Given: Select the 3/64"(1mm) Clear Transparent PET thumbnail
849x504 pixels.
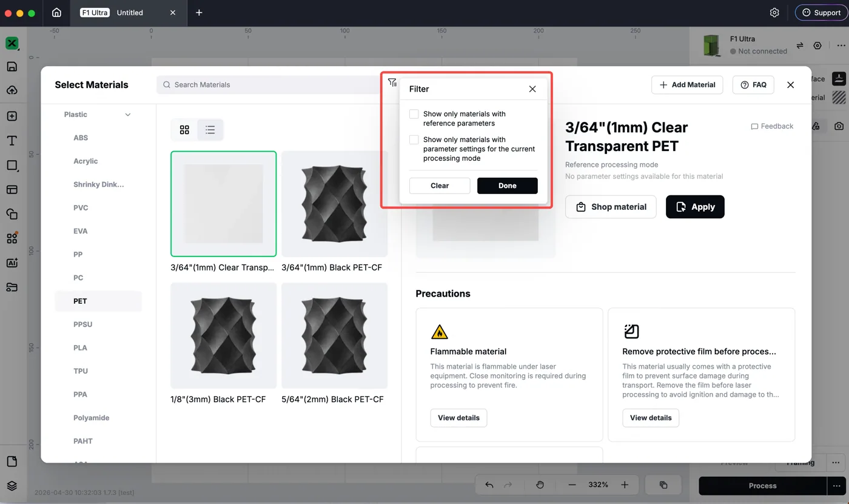Looking at the screenshot, I should click(224, 204).
